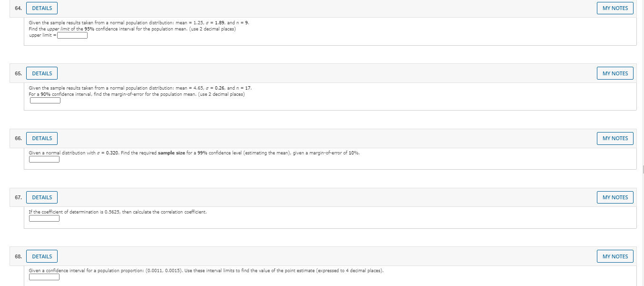
Task: Open DETAILS for question 66
Action: [41, 138]
